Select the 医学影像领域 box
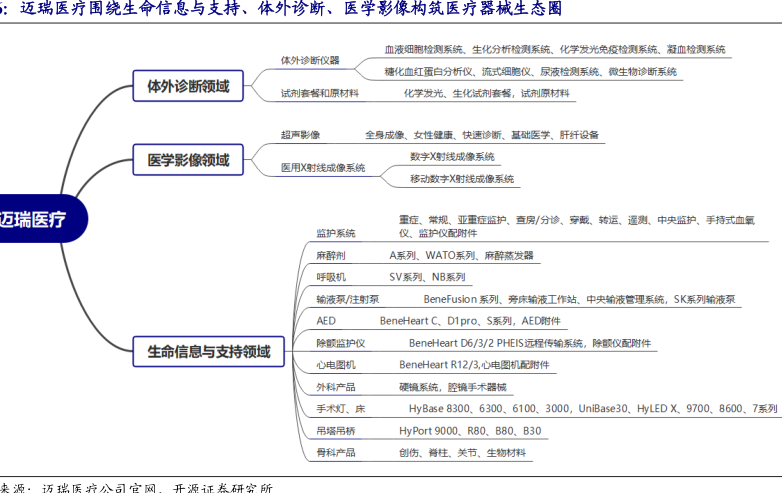The height and width of the screenshot is (493, 782). click(188, 160)
